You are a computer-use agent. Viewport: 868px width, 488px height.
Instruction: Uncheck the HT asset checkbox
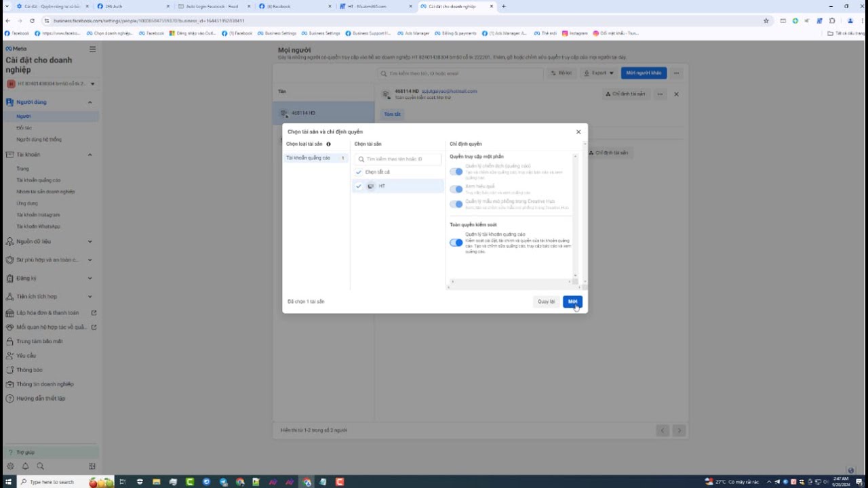click(359, 186)
